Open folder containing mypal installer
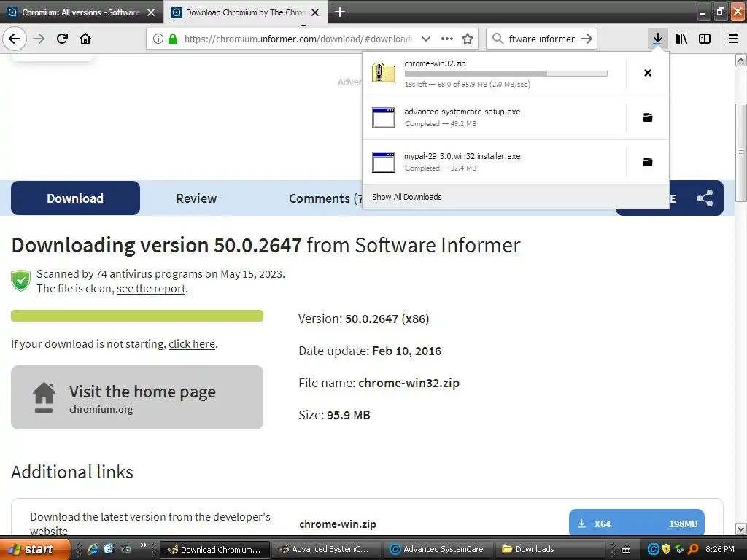Screen dimensions: 747x560 (x=648, y=162)
